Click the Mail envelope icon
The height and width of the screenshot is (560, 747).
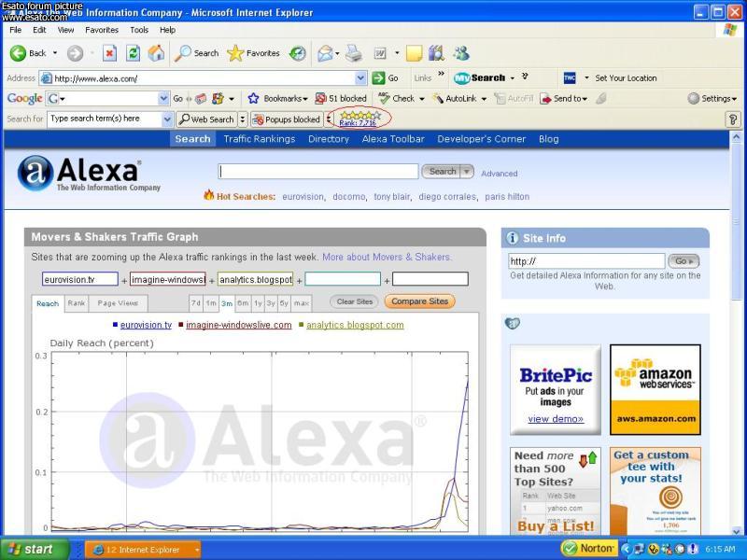click(x=325, y=53)
